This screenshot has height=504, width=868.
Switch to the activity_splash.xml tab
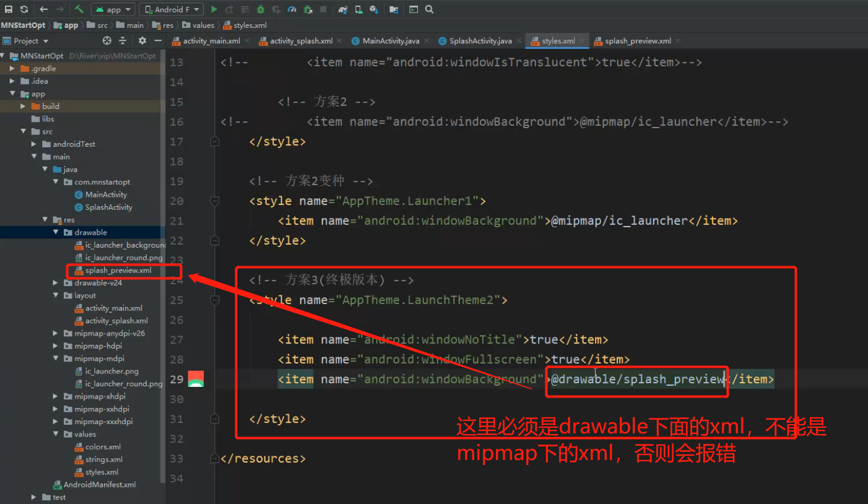[301, 41]
